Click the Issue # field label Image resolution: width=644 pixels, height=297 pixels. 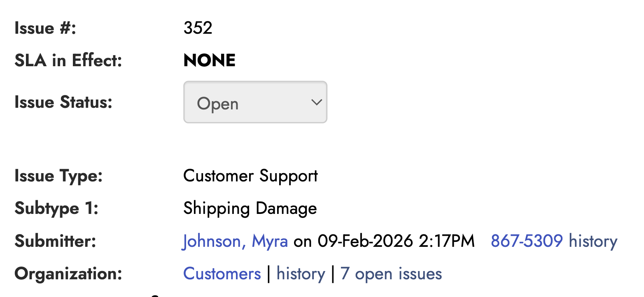(x=45, y=28)
